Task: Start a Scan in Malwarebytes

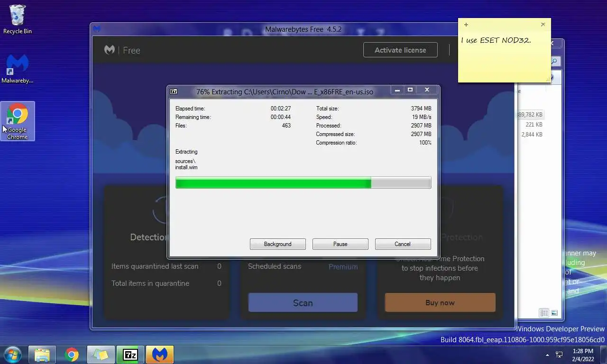Action: [303, 303]
